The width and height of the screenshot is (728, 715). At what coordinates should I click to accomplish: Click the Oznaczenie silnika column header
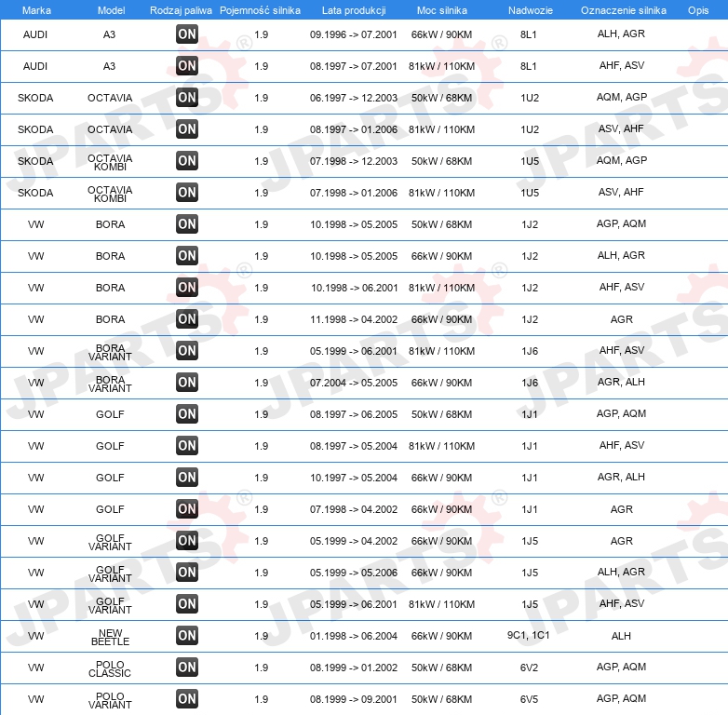(624, 10)
